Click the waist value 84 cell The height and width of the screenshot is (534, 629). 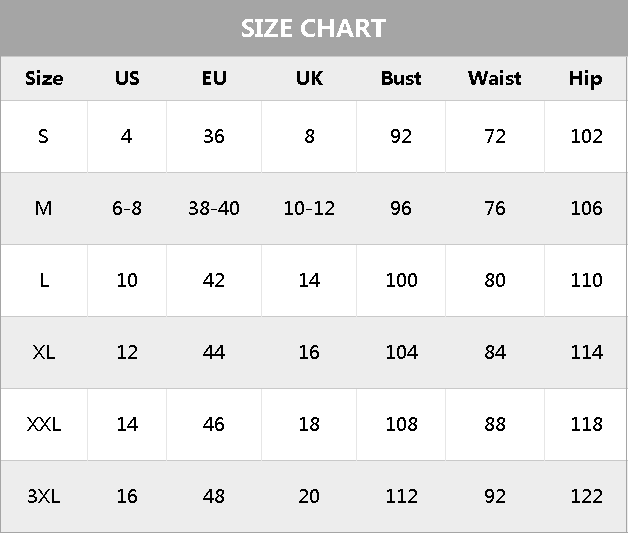coord(494,352)
